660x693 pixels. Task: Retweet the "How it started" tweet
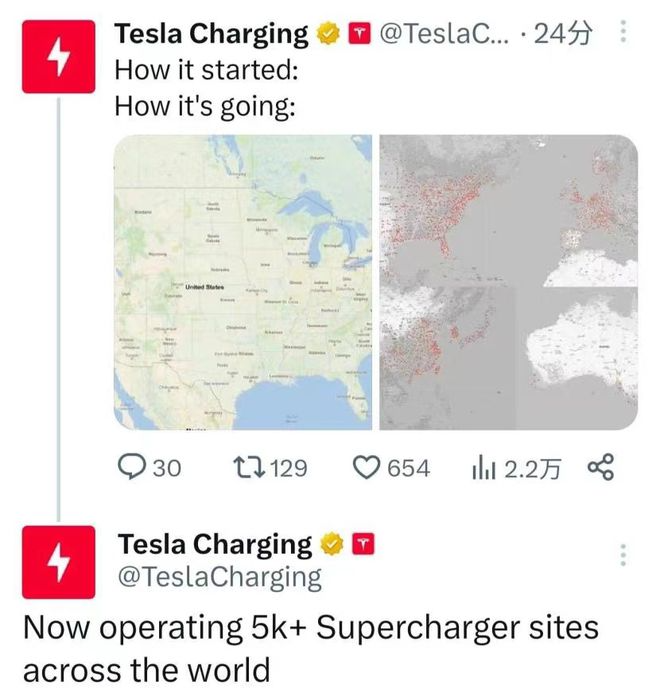click(x=245, y=468)
